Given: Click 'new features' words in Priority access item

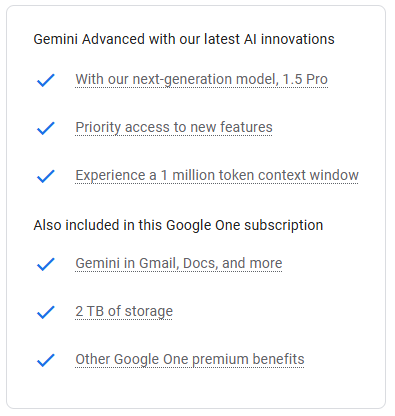Looking at the screenshot, I should point(231,127).
